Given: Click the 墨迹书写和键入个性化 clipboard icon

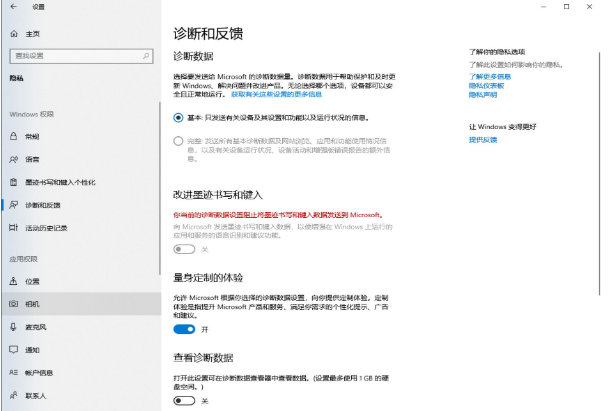Looking at the screenshot, I should [14, 182].
